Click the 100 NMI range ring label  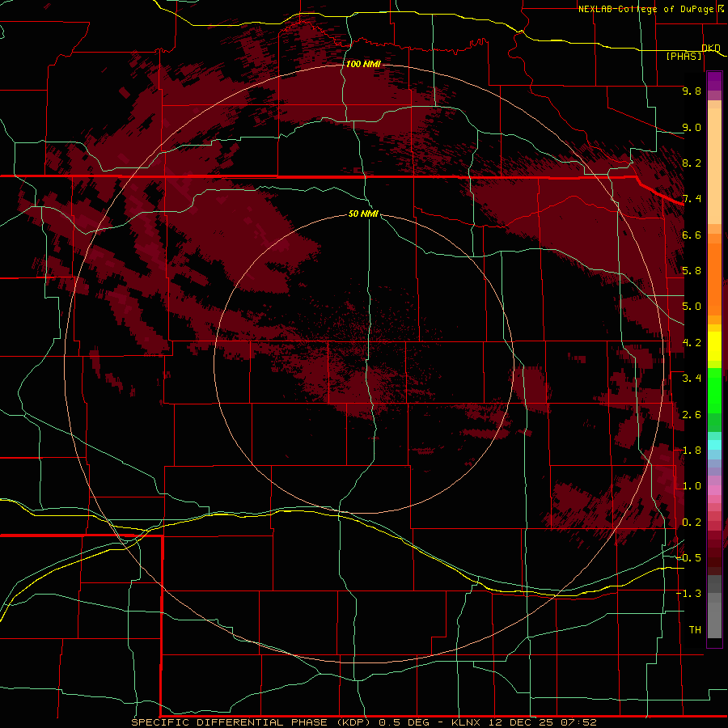point(363,64)
